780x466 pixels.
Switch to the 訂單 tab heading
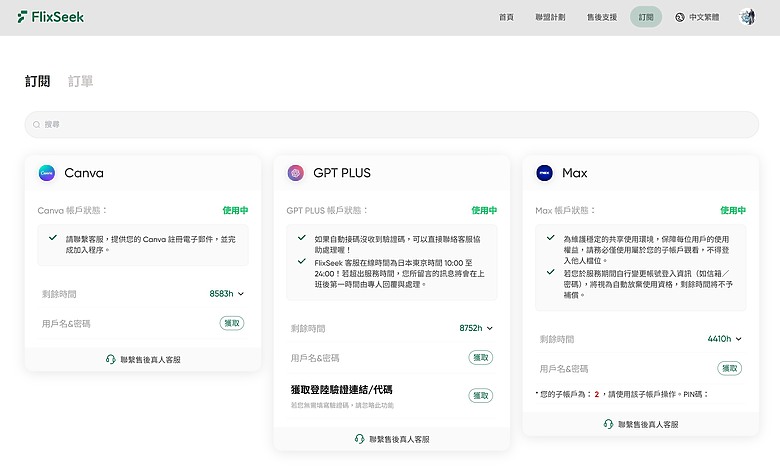pyautogui.click(x=81, y=81)
